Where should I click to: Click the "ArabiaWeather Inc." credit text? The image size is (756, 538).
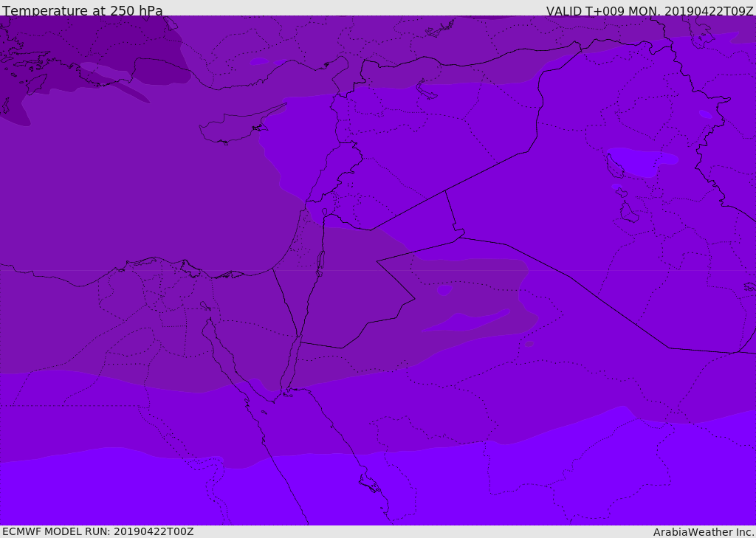(x=704, y=532)
